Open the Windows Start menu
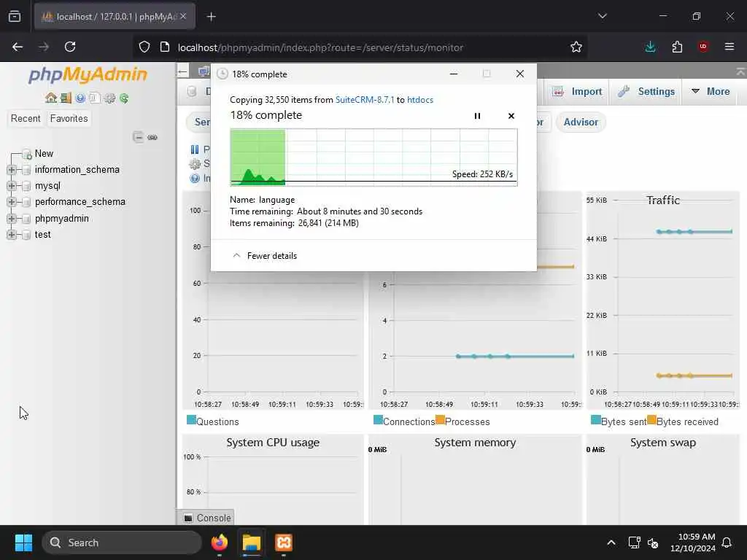 [23, 542]
